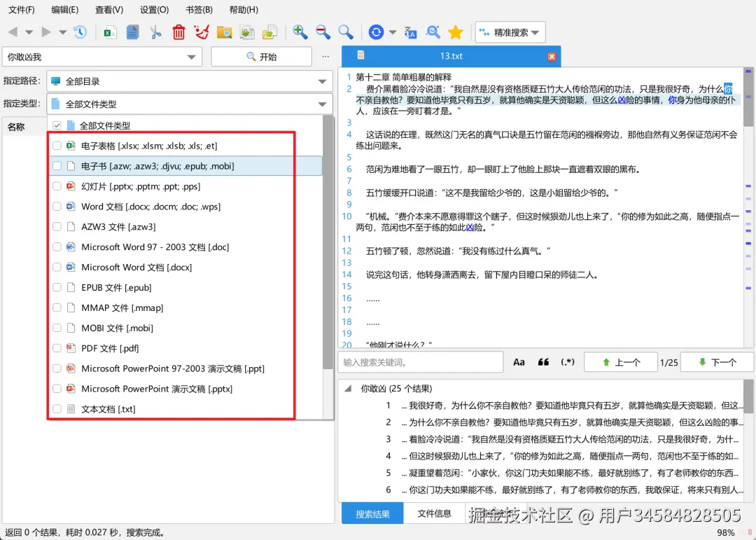Screen dimensions: 756x540
Task: Click the forward navigation arrow
Action: 46,32
